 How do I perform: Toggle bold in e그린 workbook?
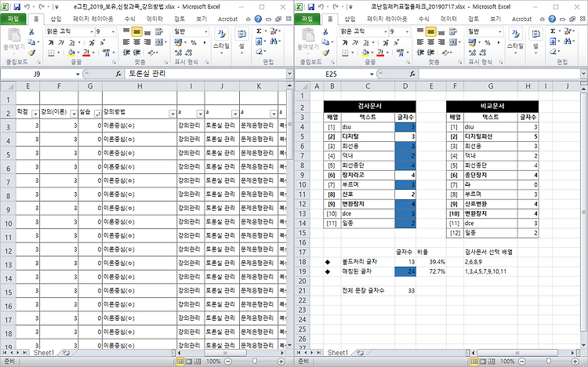tap(51, 43)
